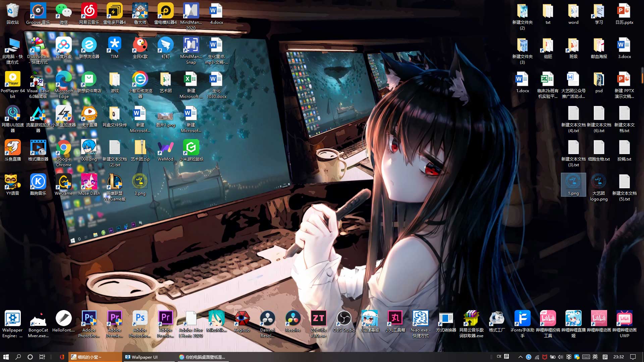
Task: Open the notification center icon
Action: pos(633,357)
